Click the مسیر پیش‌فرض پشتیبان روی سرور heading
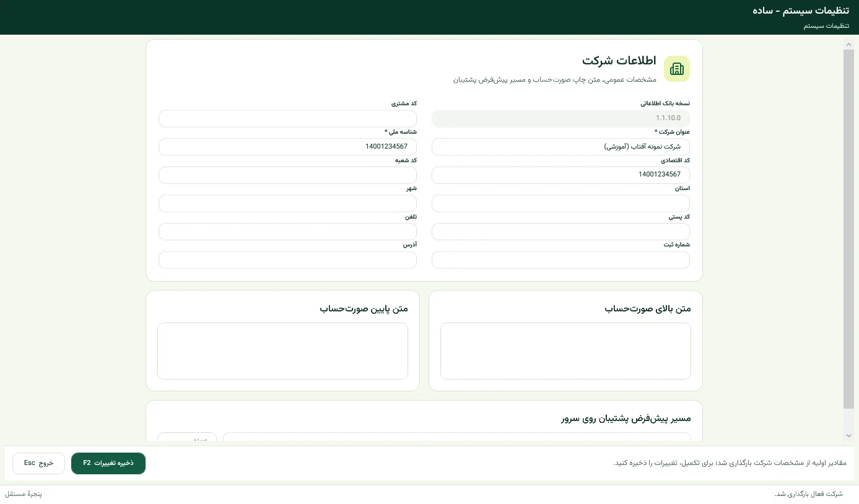 pos(626,419)
